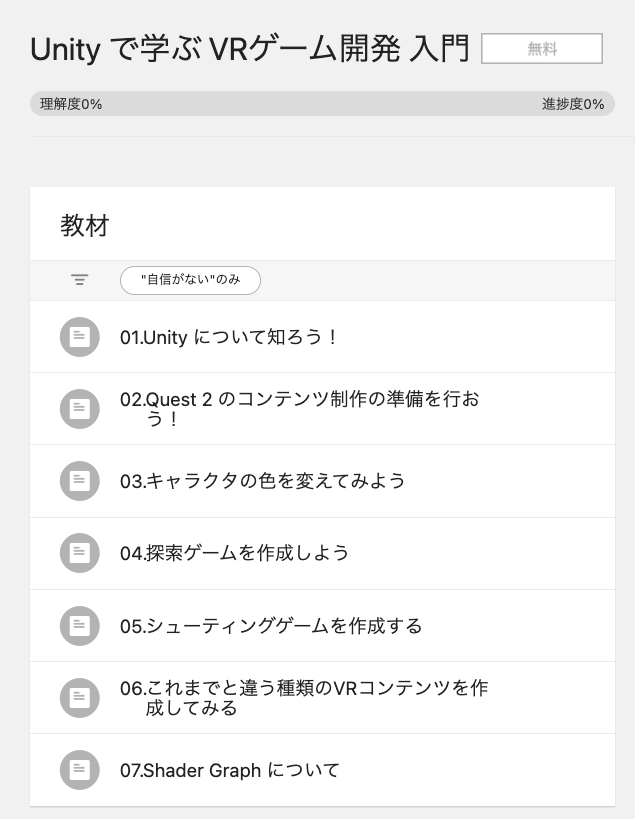Click the document icon for lesson 06
635x819 pixels.
tap(79, 698)
